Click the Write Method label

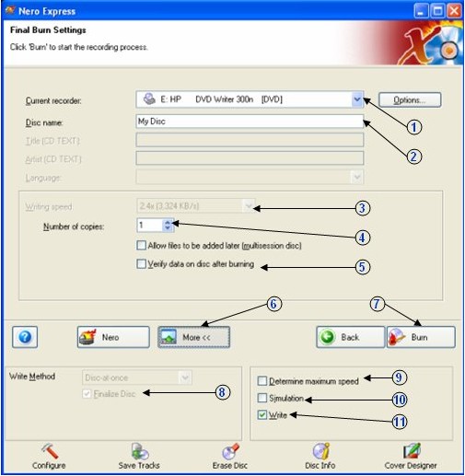tap(32, 377)
